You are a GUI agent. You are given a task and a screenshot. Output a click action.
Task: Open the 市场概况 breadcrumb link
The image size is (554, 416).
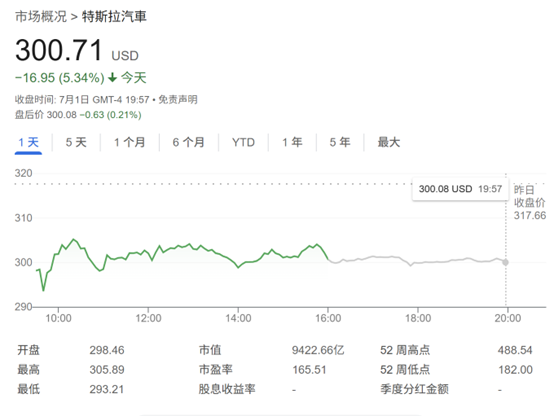(x=41, y=17)
